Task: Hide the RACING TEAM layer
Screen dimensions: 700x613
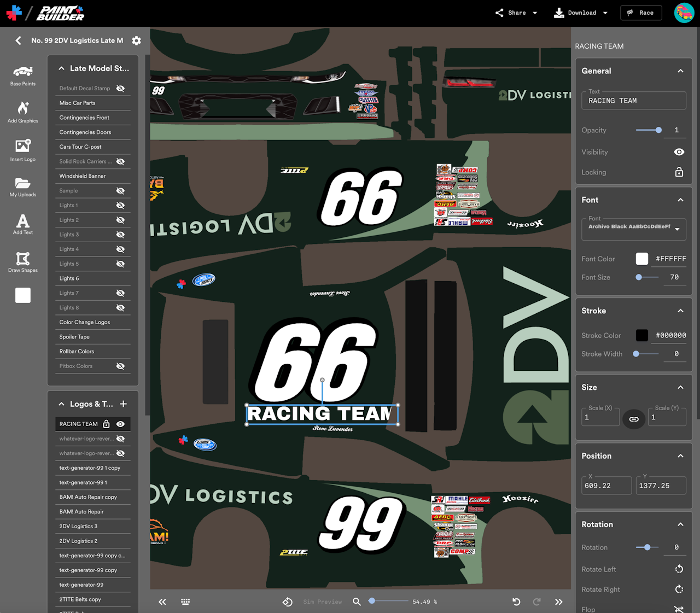Action: click(120, 424)
